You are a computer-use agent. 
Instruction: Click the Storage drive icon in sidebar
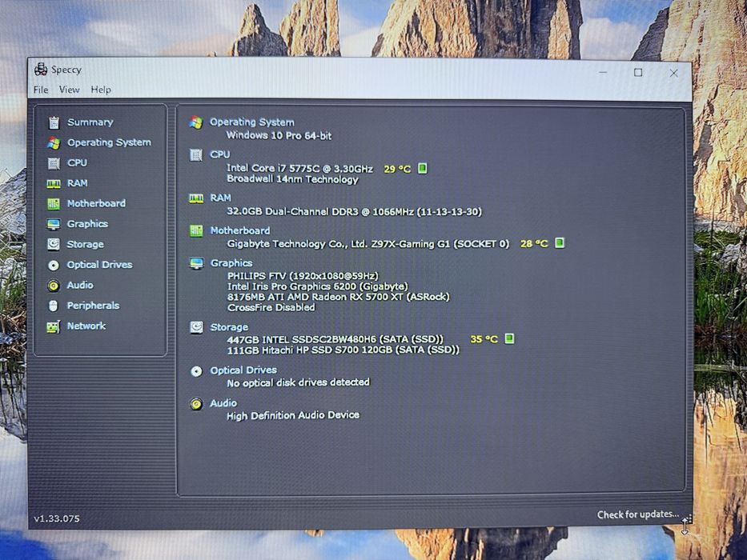click(54, 244)
